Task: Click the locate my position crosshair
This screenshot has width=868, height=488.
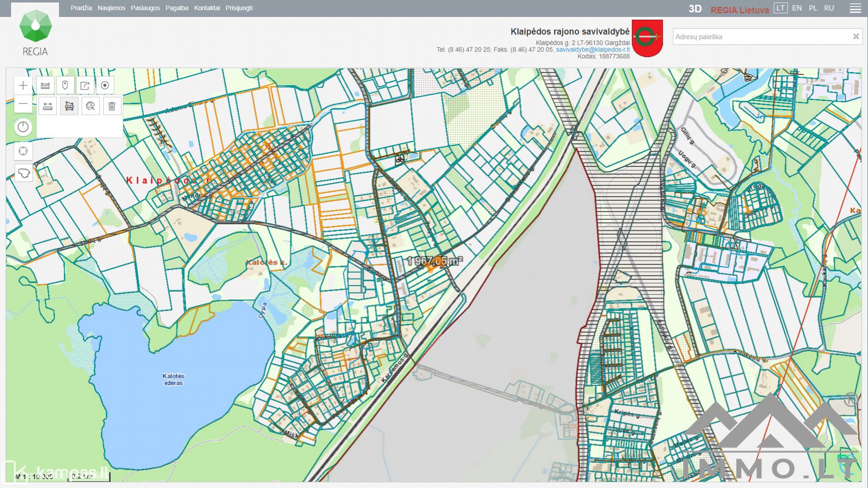Action: (23, 151)
